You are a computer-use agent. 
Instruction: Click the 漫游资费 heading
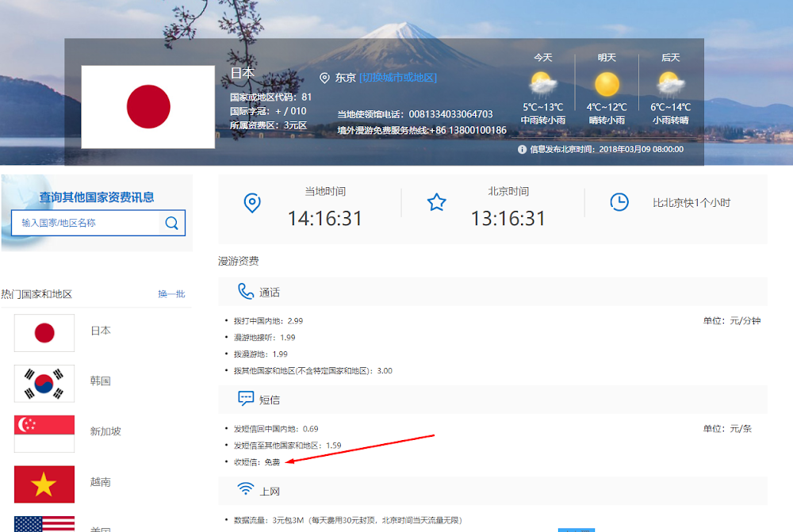point(238,261)
